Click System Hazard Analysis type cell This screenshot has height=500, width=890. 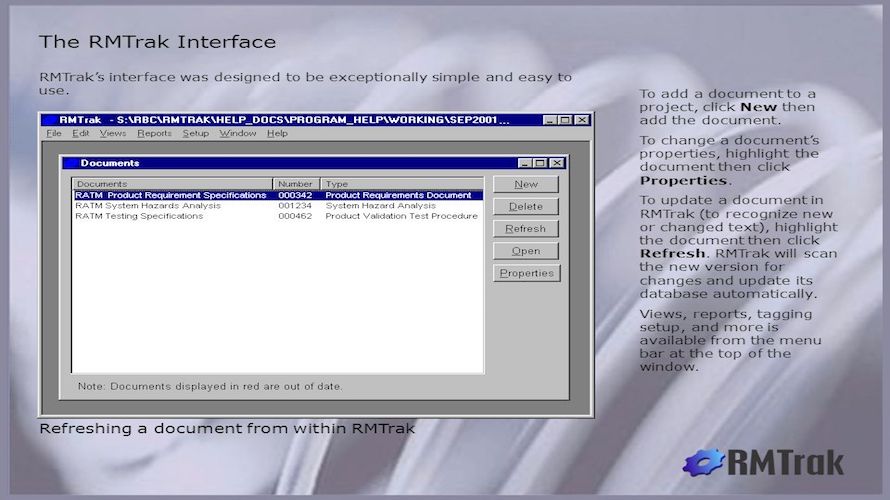pyautogui.click(x=380, y=205)
